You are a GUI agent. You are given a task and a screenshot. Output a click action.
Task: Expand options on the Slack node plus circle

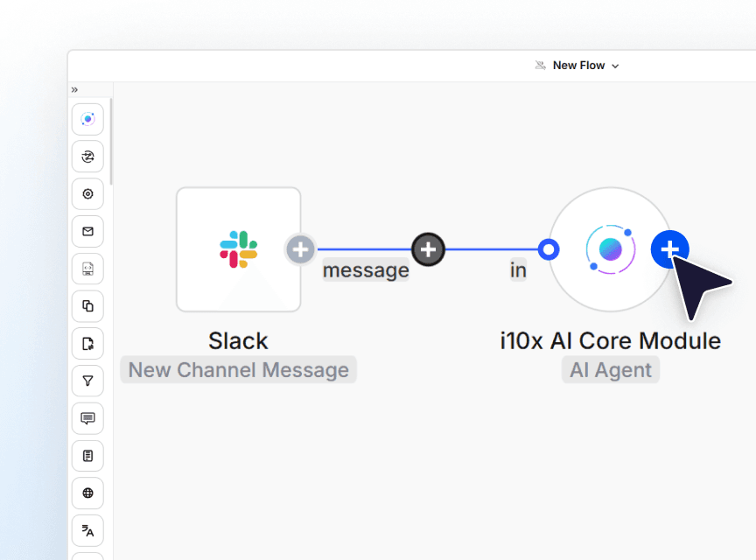(300, 249)
